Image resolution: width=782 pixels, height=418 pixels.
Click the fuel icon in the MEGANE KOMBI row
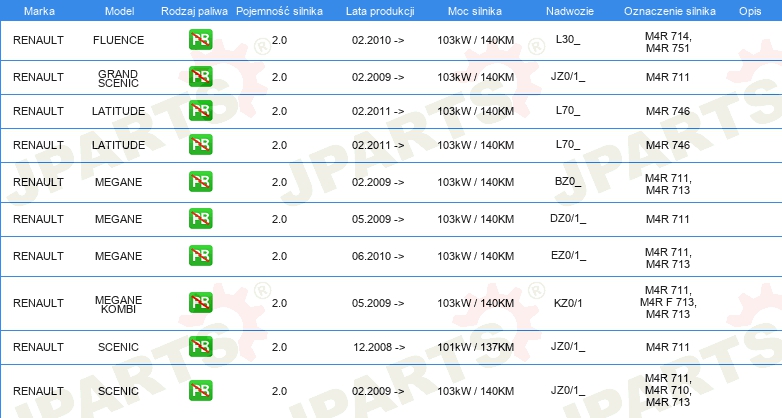(200, 302)
